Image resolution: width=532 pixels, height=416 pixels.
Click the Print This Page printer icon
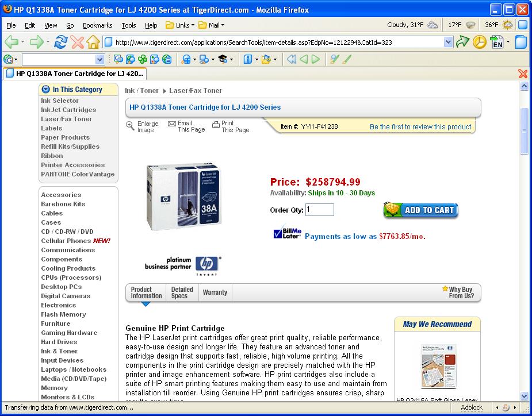coord(216,124)
